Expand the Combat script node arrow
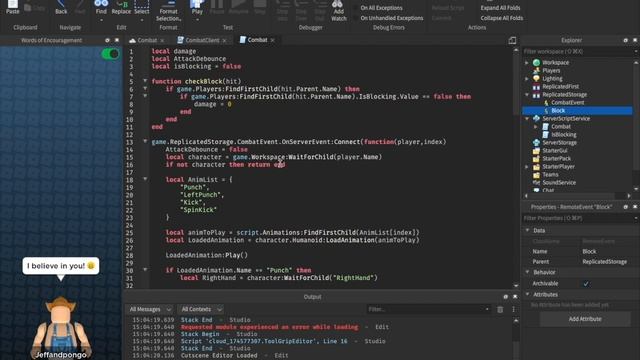 [x=536, y=127]
